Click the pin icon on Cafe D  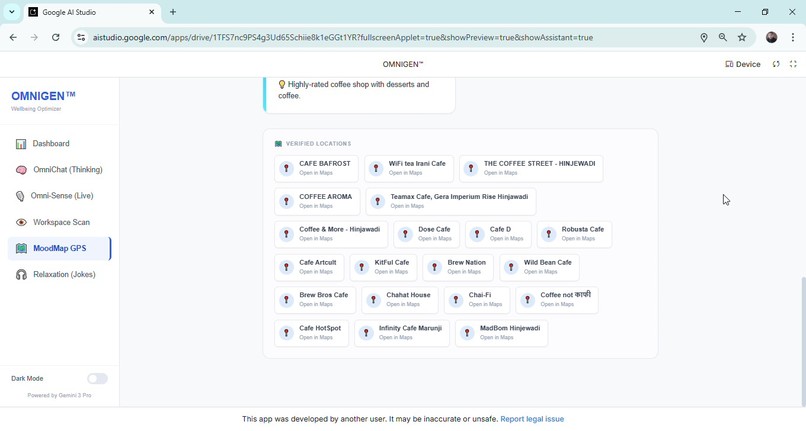[477, 234]
